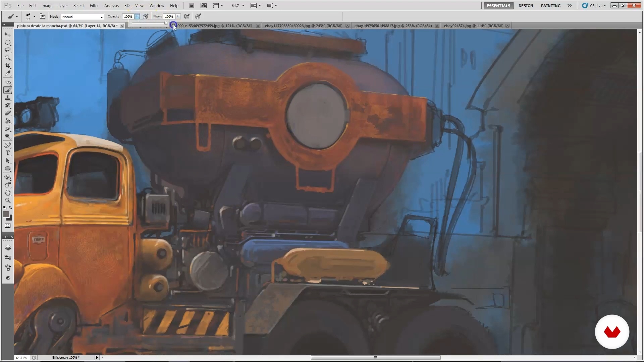Select the Eyedropper tool
This screenshot has height=362, width=644.
click(8, 73)
